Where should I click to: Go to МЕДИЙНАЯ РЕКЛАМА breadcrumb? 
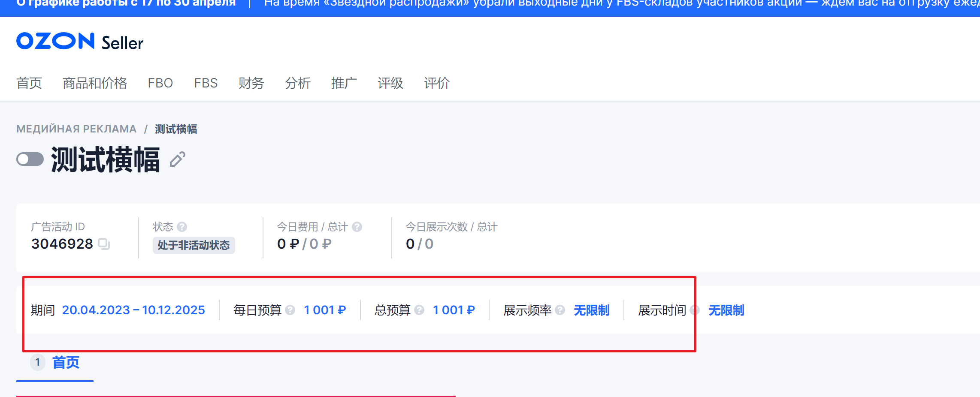pos(76,129)
